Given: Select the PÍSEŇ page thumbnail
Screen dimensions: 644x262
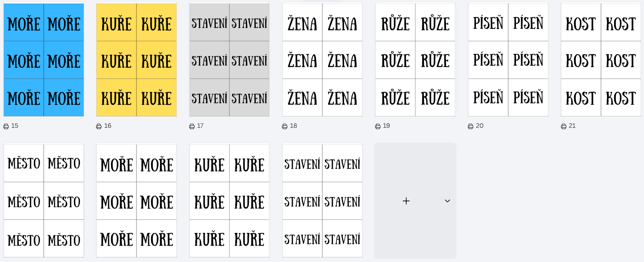Looking at the screenshot, I should pos(508,60).
